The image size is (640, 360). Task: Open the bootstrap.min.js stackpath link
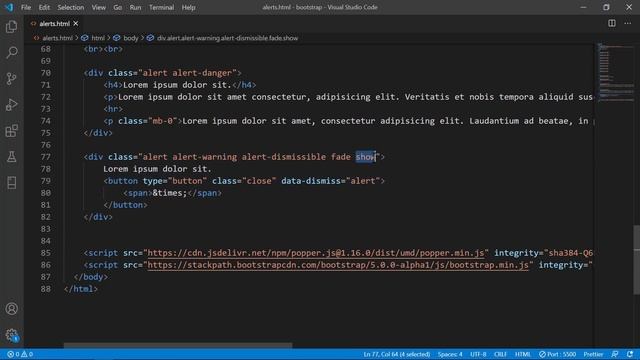(x=338, y=265)
